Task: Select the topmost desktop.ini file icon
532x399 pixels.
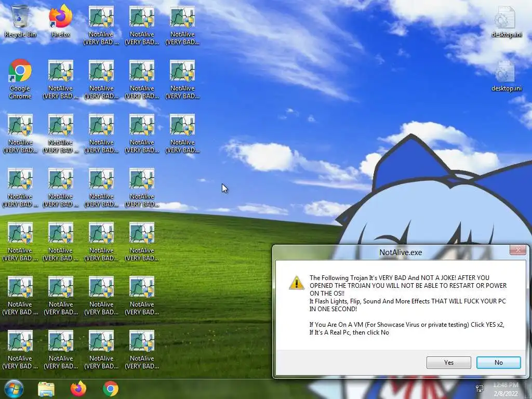Action: [506, 22]
